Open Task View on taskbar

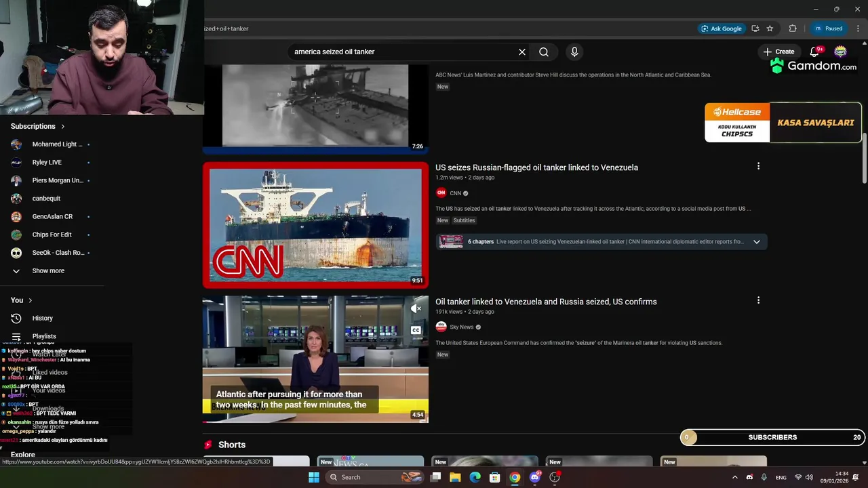click(x=435, y=477)
